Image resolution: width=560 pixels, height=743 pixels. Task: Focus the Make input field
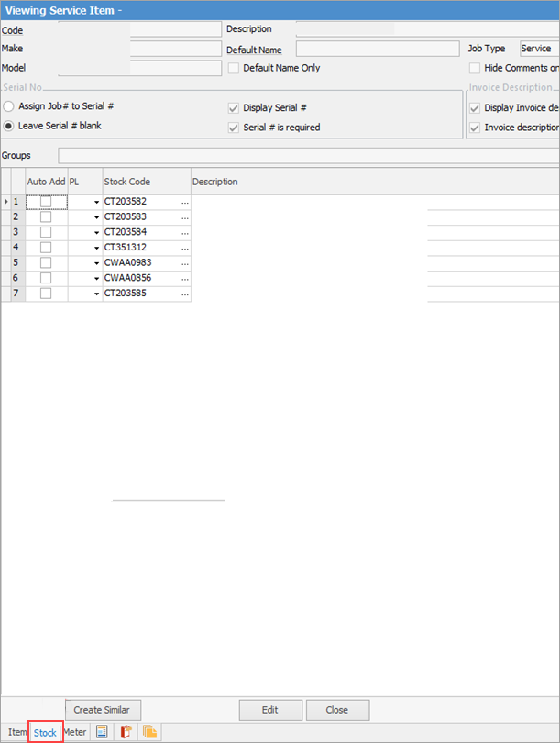tap(139, 49)
